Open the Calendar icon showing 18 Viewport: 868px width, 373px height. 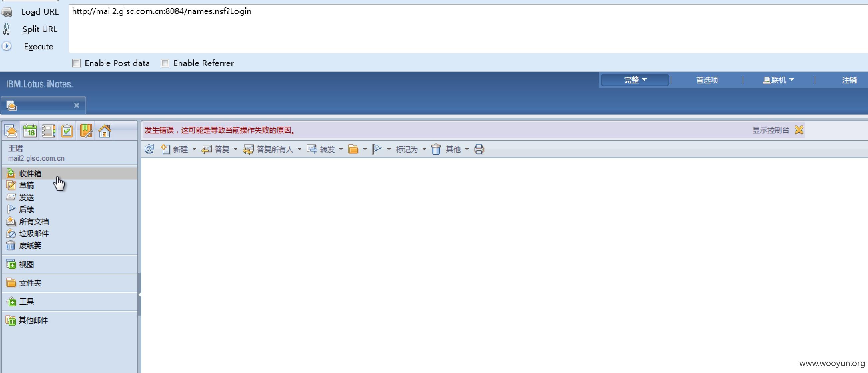point(30,130)
